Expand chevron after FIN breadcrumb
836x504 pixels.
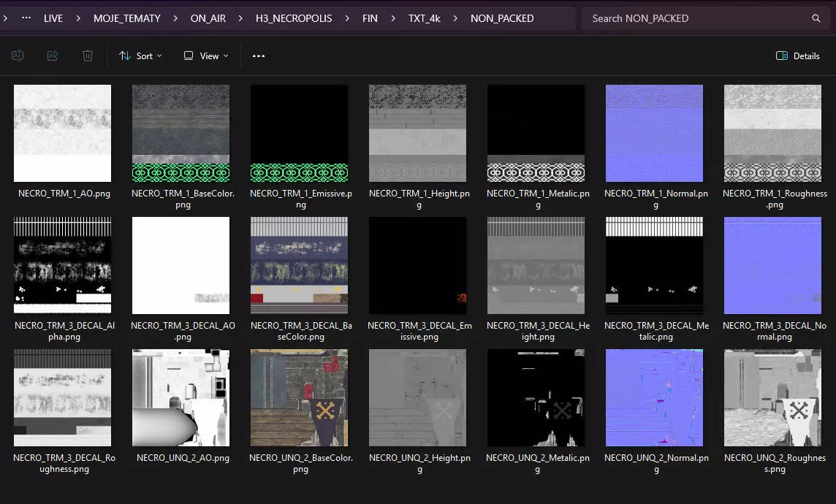[x=393, y=18]
